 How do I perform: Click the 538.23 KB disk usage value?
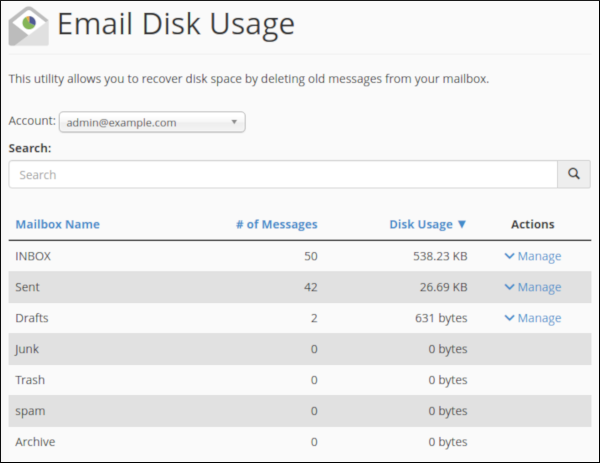pos(440,256)
